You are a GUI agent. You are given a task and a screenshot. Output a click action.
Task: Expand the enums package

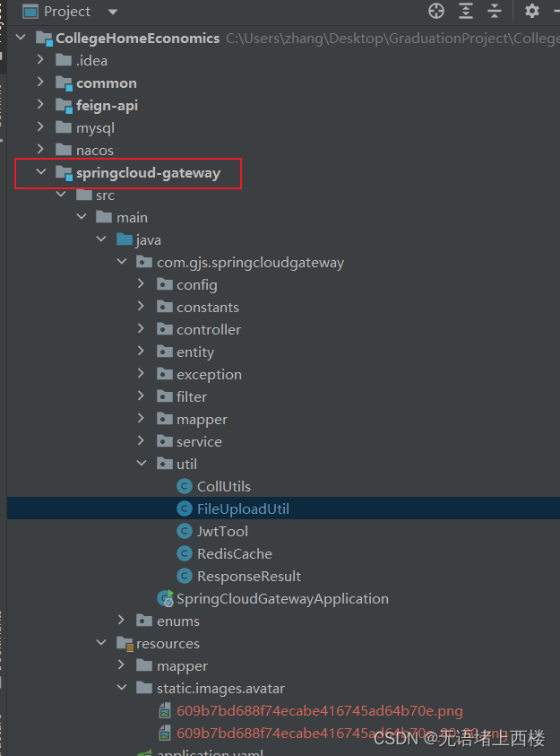point(120,621)
